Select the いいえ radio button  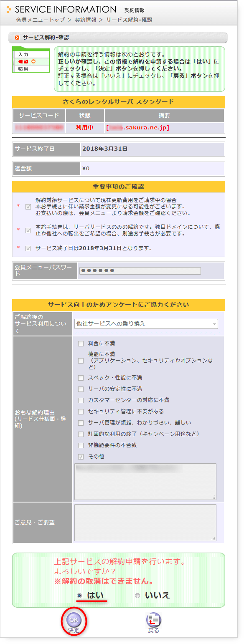137,596
